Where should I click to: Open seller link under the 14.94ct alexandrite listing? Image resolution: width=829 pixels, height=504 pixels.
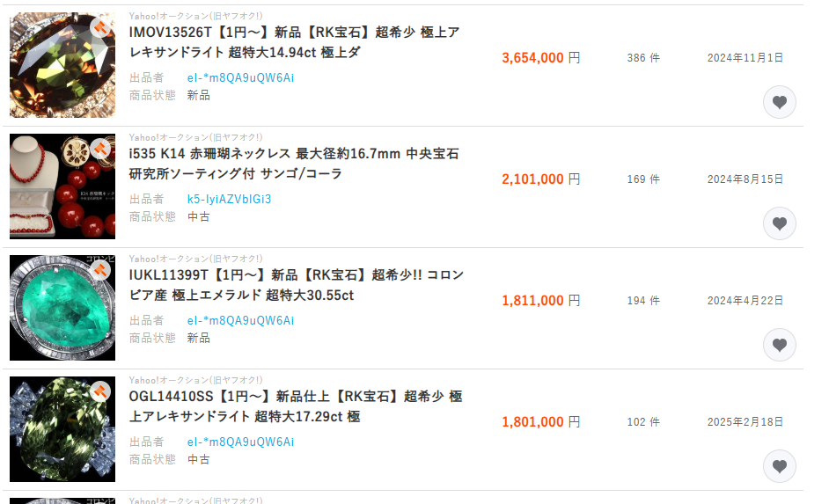240,77
